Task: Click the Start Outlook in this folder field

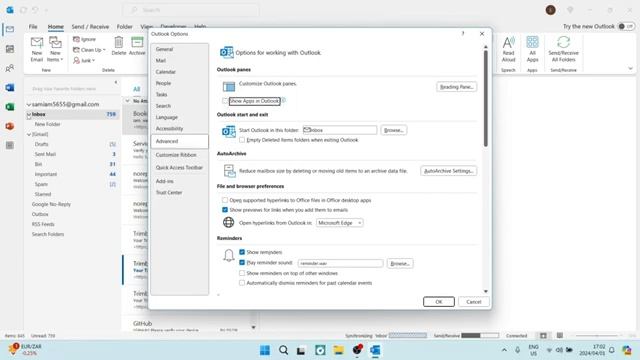Action: (340, 130)
